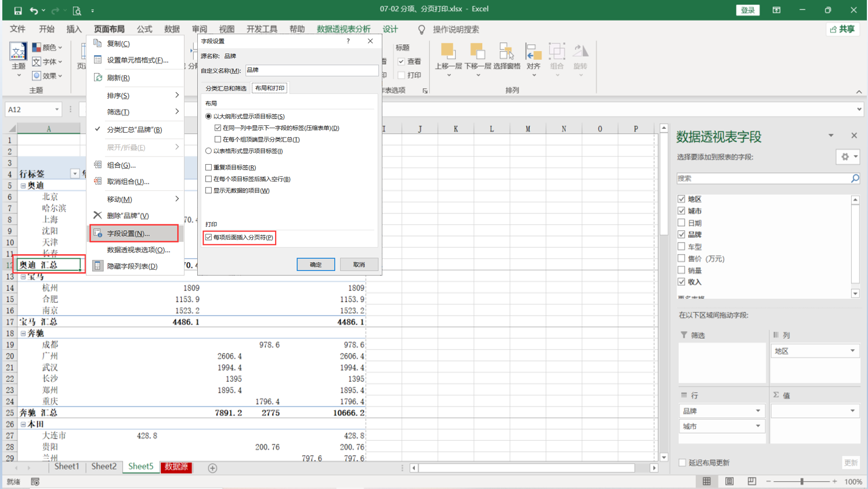Switch to the Sheet5 sheet tab
Screen dimensions: 868x489
[x=141, y=467]
